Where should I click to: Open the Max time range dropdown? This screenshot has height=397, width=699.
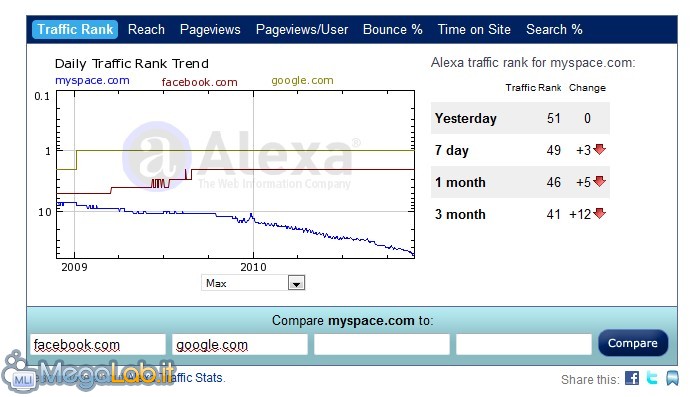pyautogui.click(x=253, y=283)
